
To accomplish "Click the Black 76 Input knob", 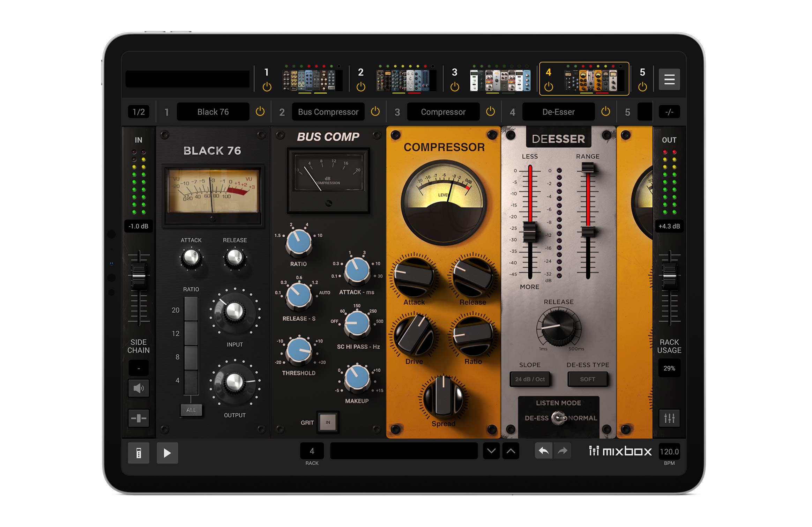I will pos(234,312).
